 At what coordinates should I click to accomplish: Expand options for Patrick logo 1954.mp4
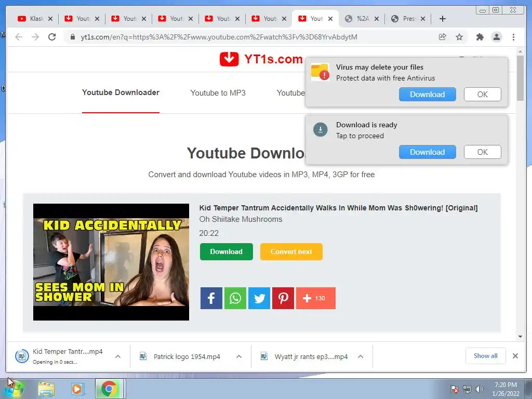click(x=239, y=356)
